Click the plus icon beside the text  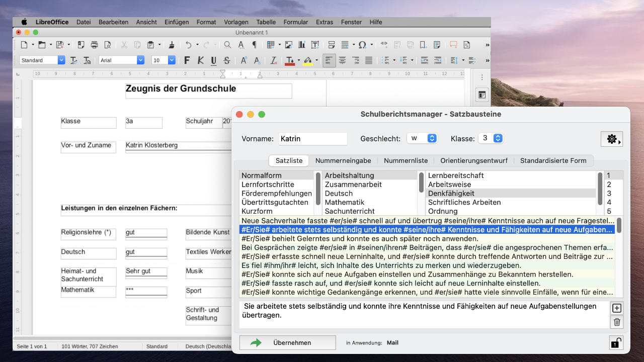pos(617,308)
